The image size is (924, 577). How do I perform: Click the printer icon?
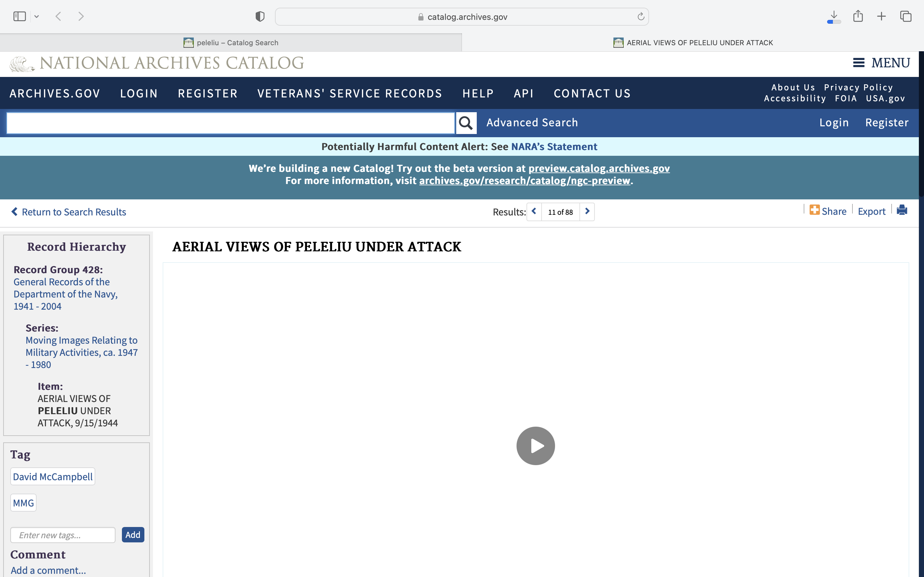click(x=902, y=210)
